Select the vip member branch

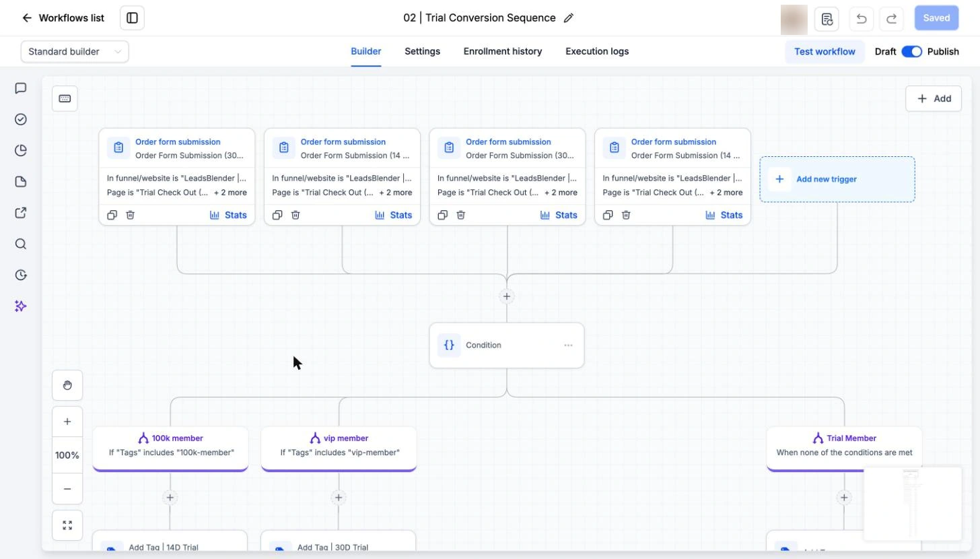339,449
